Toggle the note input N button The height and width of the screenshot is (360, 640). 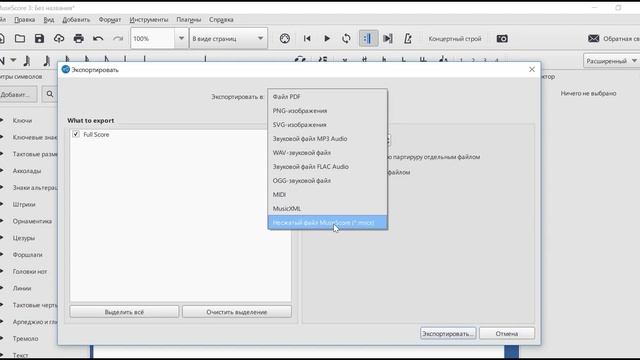pos(2,61)
